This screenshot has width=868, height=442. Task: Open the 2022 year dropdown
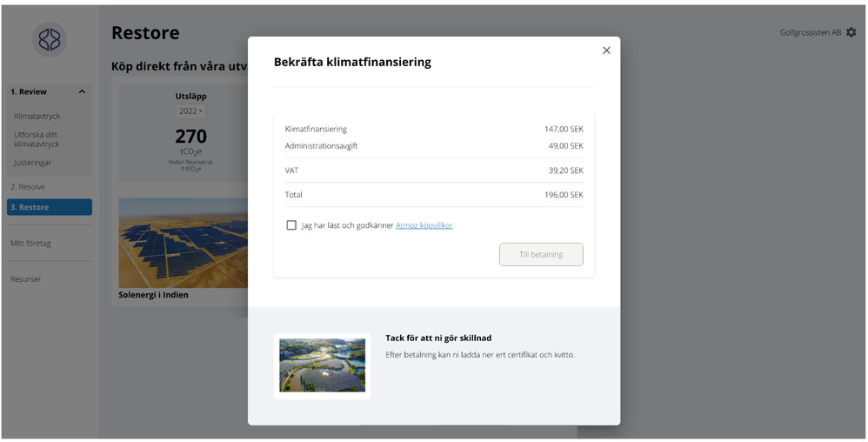[x=191, y=111]
